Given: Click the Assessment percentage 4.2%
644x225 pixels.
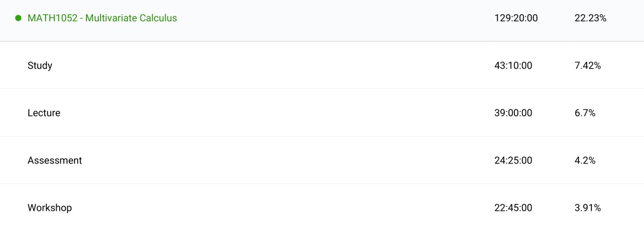Looking at the screenshot, I should (585, 160).
